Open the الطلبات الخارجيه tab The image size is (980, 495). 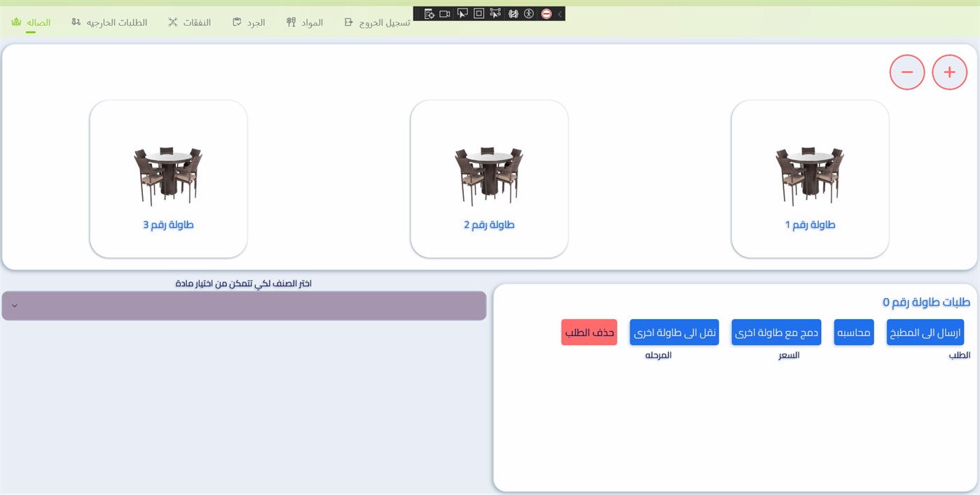[x=109, y=22]
